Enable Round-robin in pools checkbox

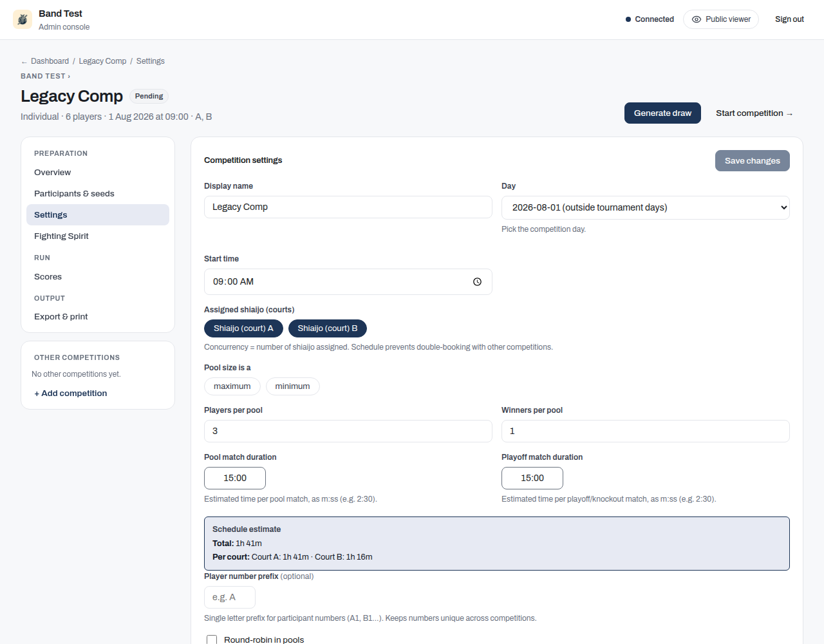point(212,639)
